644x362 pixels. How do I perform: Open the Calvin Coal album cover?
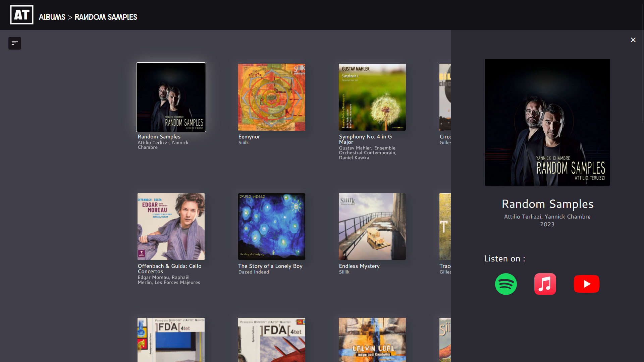point(372,340)
